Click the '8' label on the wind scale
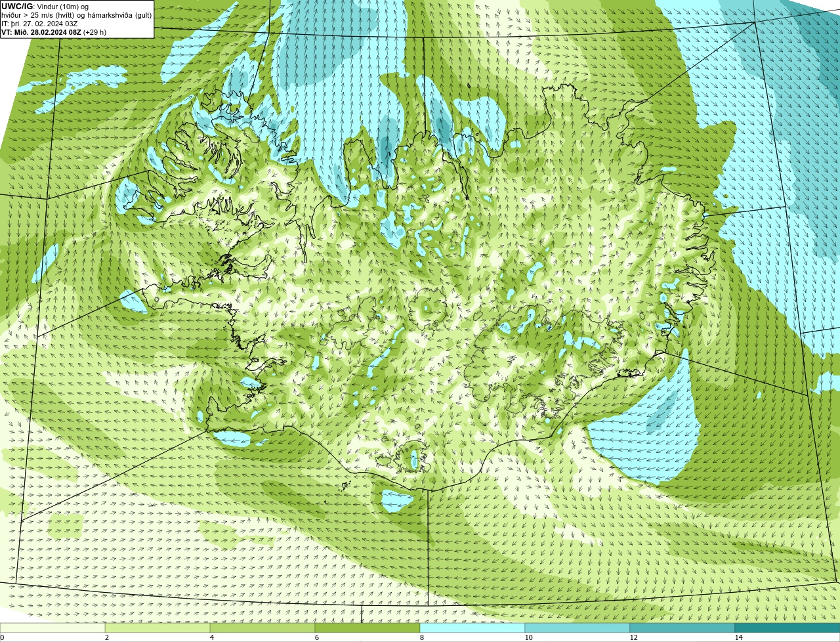The width and height of the screenshot is (840, 642). (421, 637)
